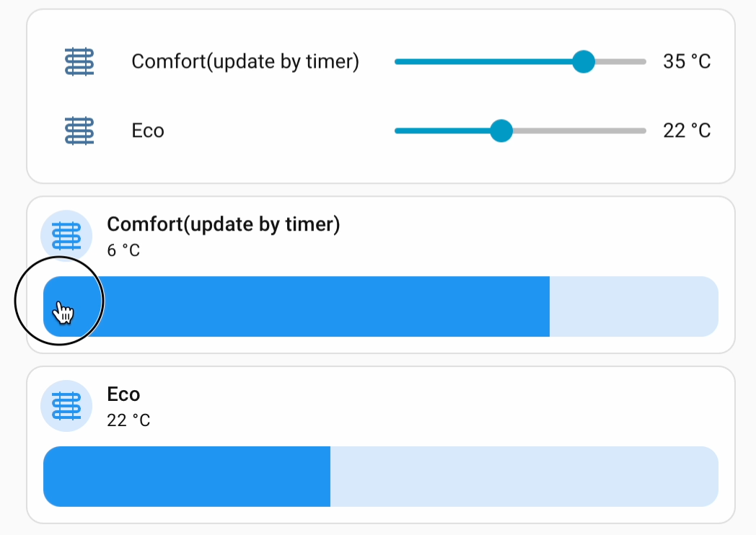This screenshot has width=756, height=535.
Task: Click the 35 °C value next to Comfort slider
Action: click(x=687, y=62)
